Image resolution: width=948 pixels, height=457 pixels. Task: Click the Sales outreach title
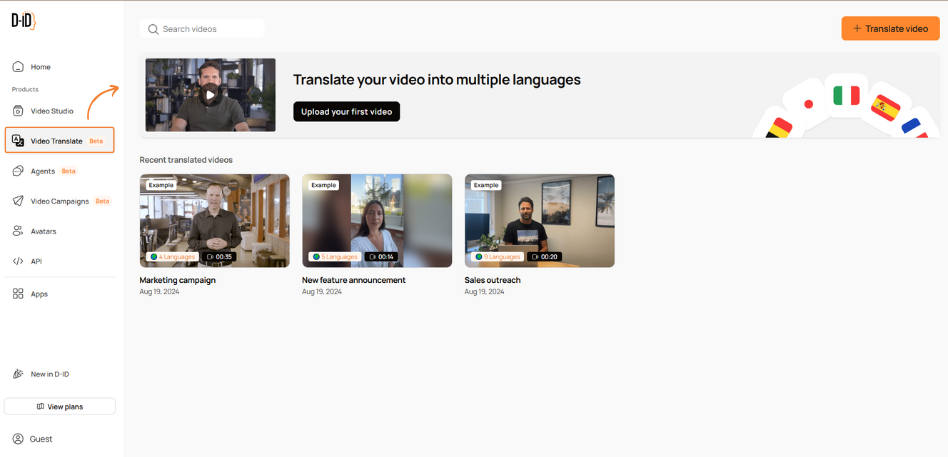point(492,280)
